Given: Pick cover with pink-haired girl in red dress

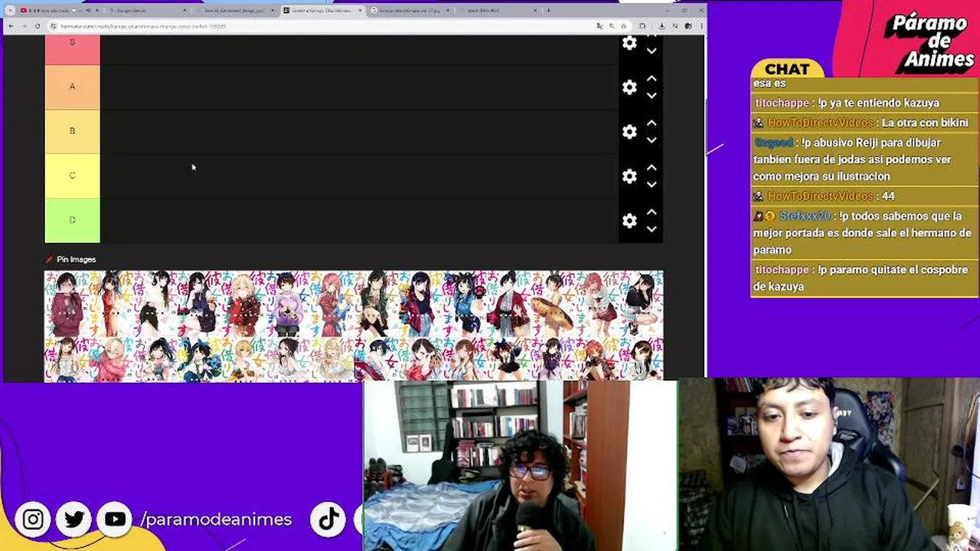Looking at the screenshot, I should [332, 304].
